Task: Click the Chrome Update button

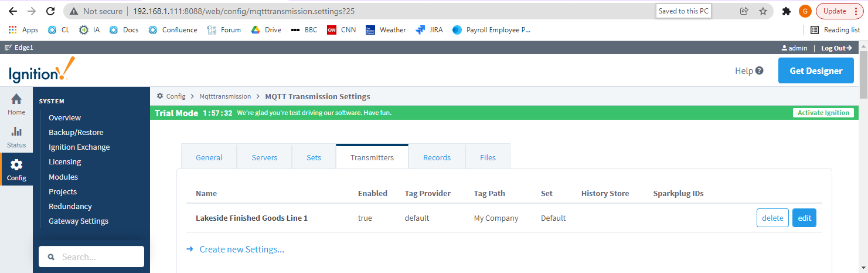Action: click(839, 11)
